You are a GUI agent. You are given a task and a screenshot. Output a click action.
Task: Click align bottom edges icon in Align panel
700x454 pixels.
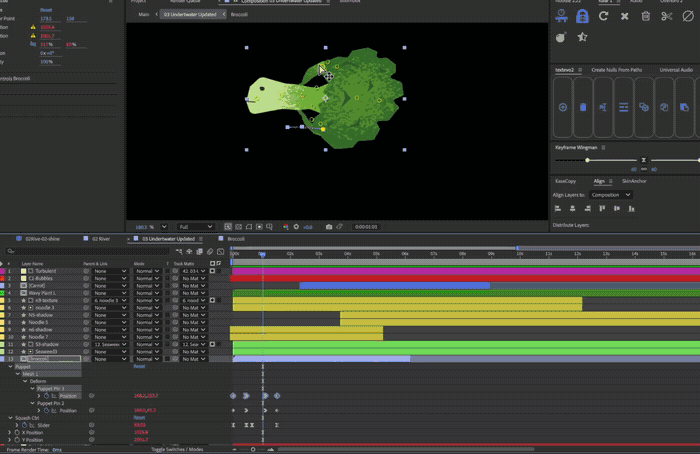tap(631, 208)
